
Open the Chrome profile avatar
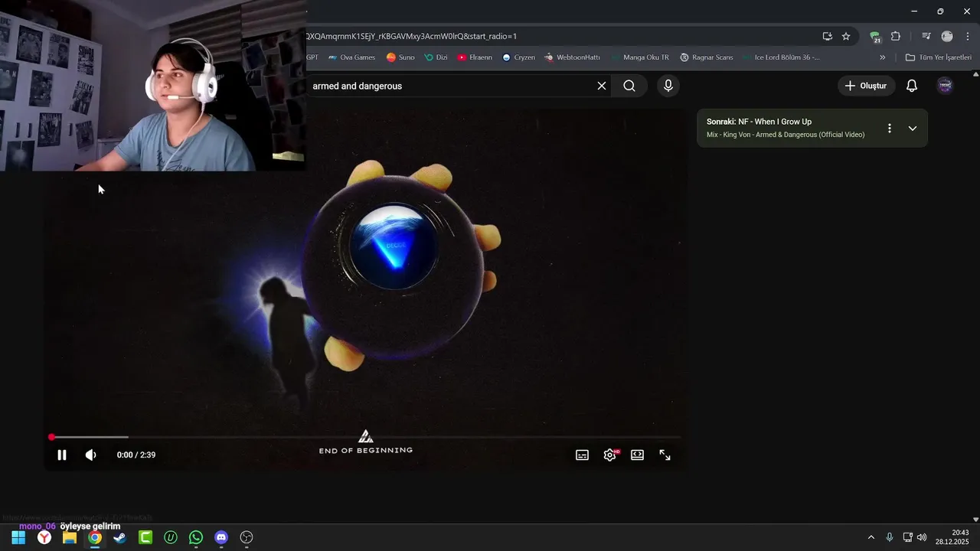947,36
